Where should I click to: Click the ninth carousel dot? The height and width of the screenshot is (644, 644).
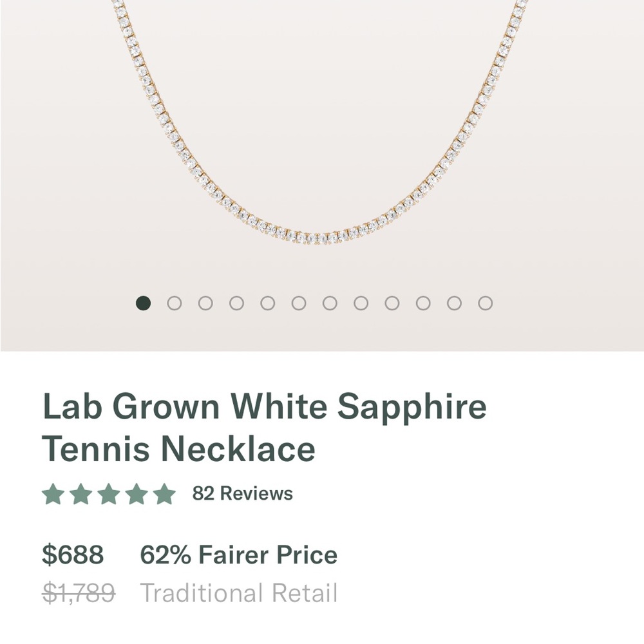(x=392, y=302)
